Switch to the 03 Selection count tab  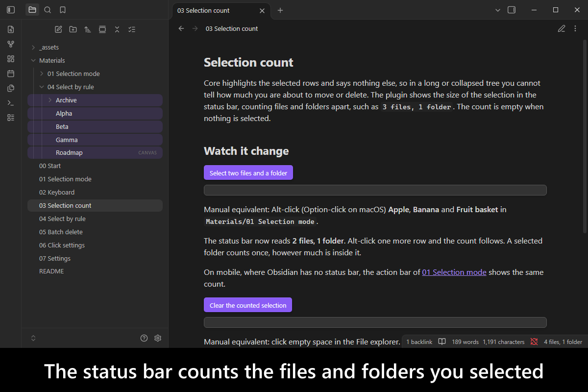[221, 10]
